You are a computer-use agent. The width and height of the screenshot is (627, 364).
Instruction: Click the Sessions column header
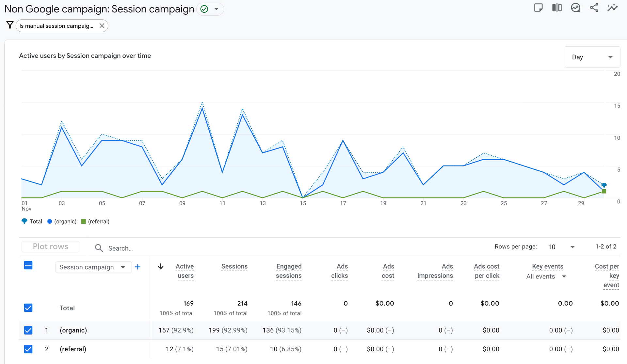tap(234, 266)
